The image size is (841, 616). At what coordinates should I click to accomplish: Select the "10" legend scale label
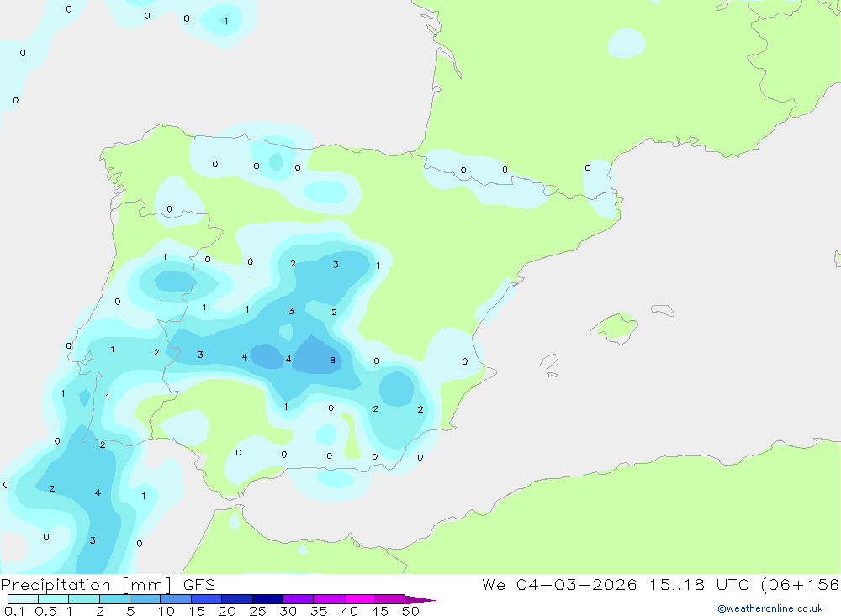click(x=167, y=611)
